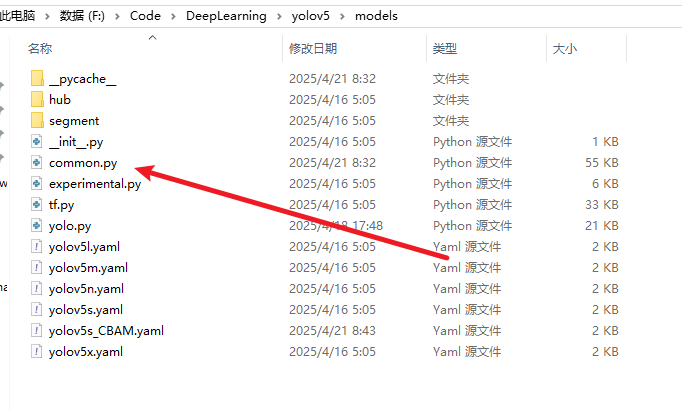Screen dimensions: 682x412
Task: Expand chevron after yolov5 in breadcrumb
Action: (342, 17)
